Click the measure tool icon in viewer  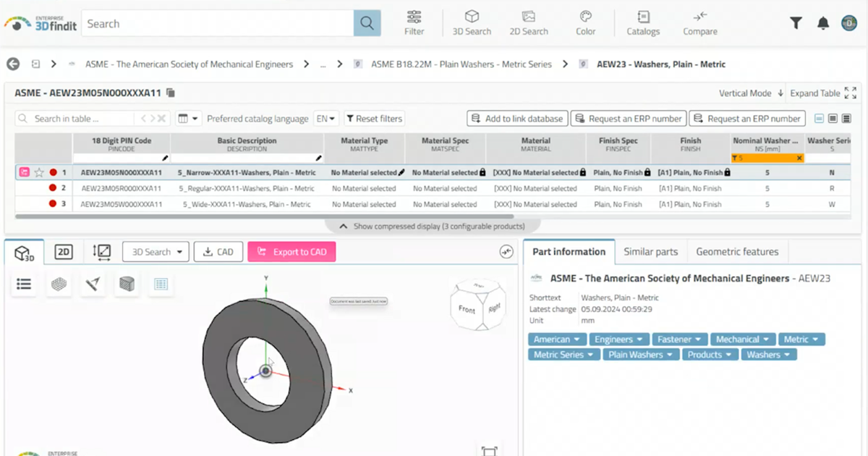tap(93, 284)
